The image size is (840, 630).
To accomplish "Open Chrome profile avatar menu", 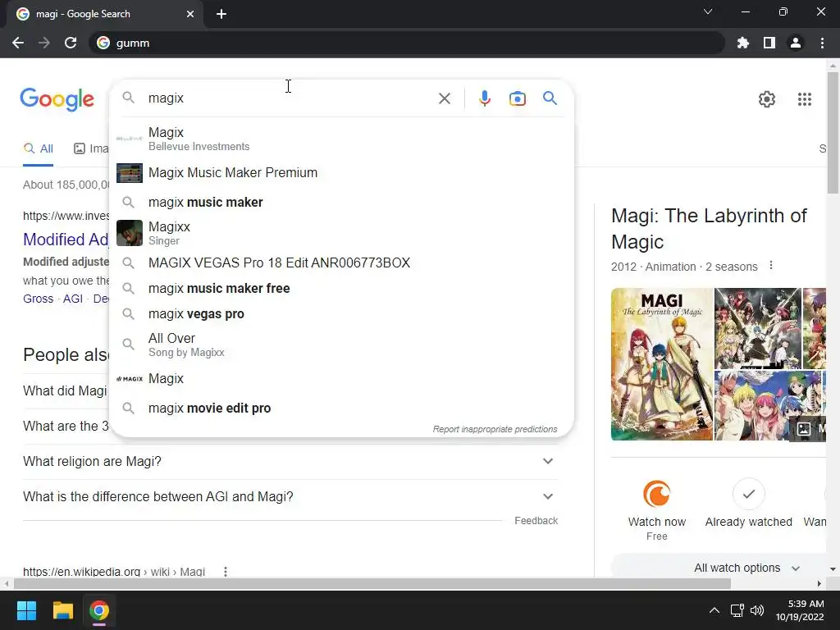I will tap(796, 43).
